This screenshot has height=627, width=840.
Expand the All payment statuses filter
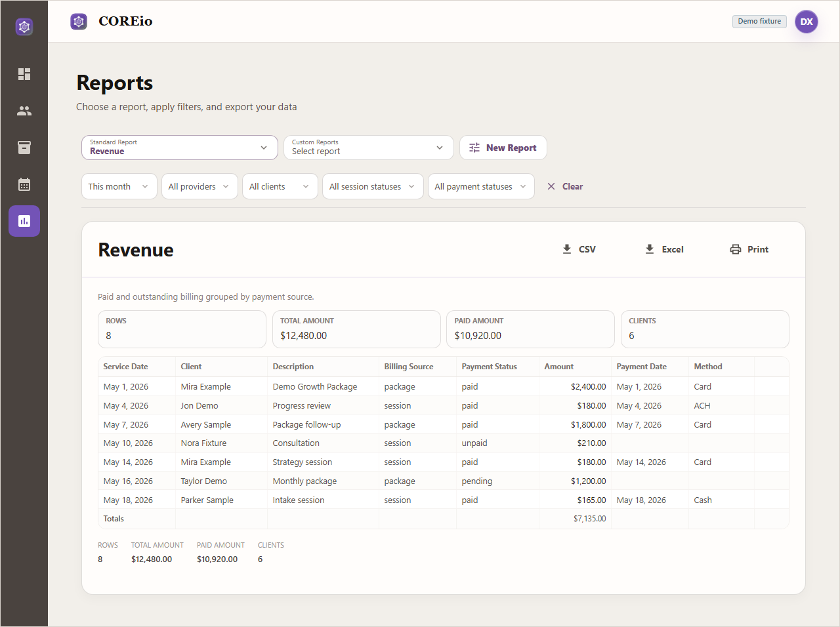pyautogui.click(x=481, y=186)
